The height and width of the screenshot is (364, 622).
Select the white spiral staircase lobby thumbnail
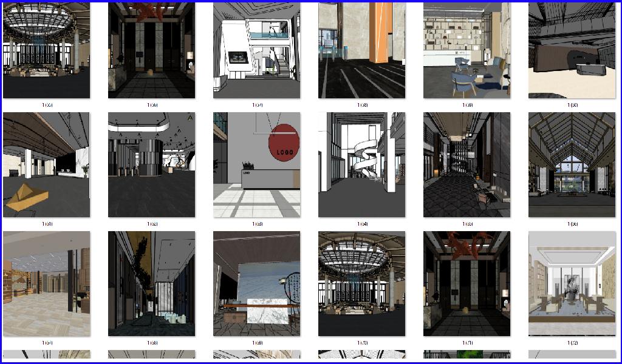click(x=362, y=164)
